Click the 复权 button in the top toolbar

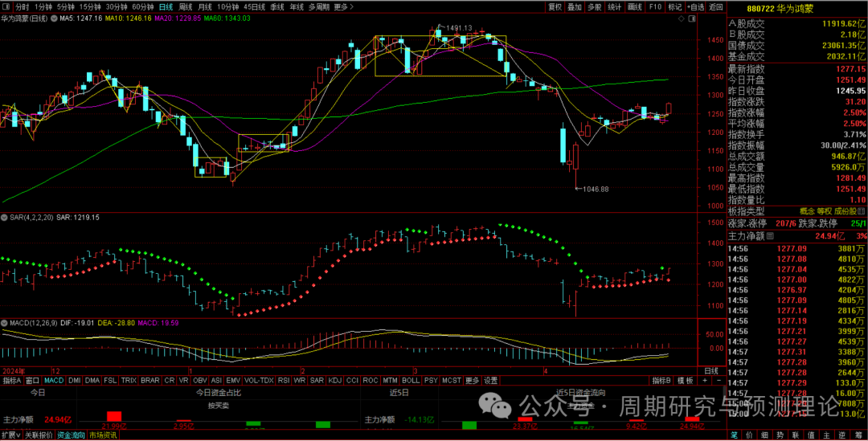pos(555,6)
